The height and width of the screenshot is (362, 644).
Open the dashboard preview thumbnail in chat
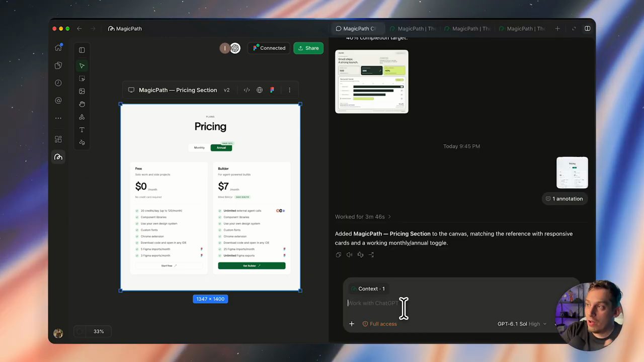point(372,81)
